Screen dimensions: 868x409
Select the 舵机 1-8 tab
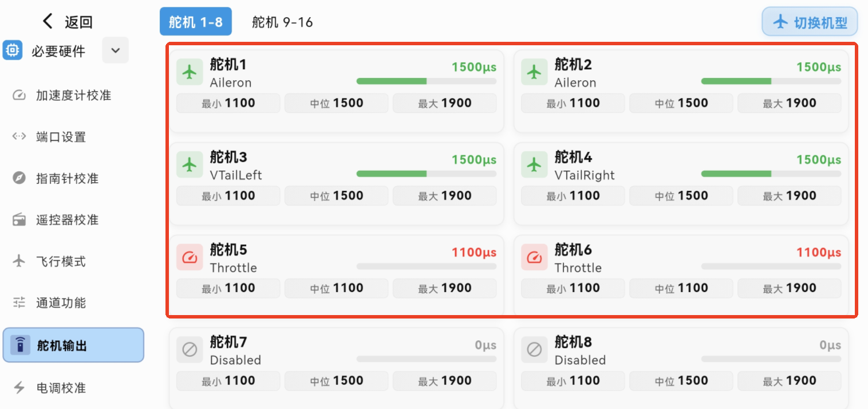pyautogui.click(x=196, y=22)
